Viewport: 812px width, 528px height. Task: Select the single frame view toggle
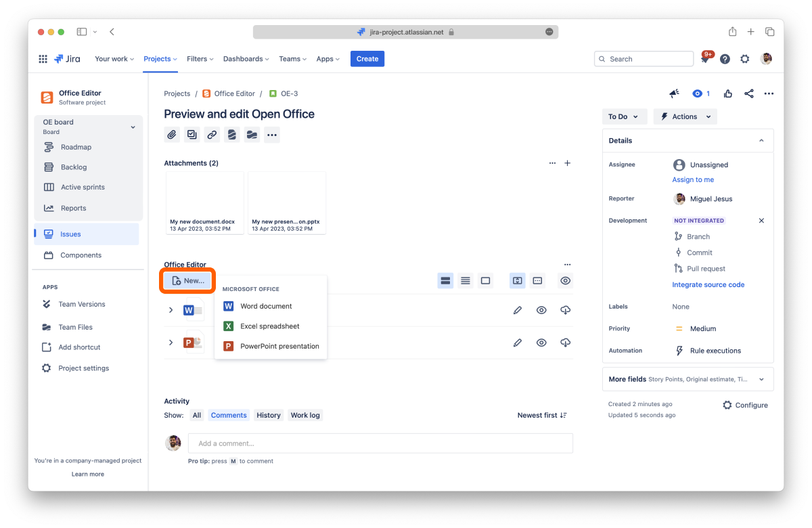(x=485, y=280)
